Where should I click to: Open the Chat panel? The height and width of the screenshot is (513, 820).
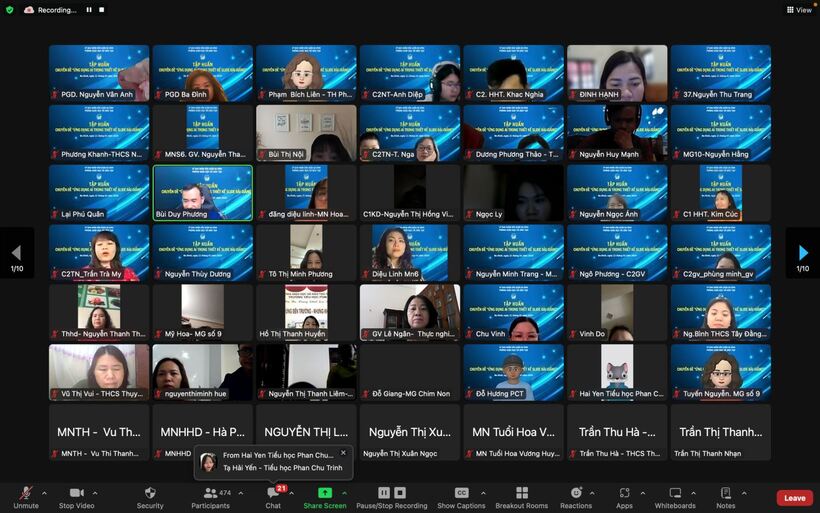click(x=272, y=496)
